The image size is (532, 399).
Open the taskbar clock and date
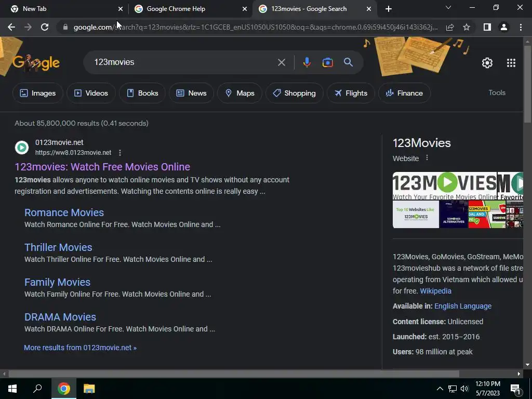pos(487,389)
